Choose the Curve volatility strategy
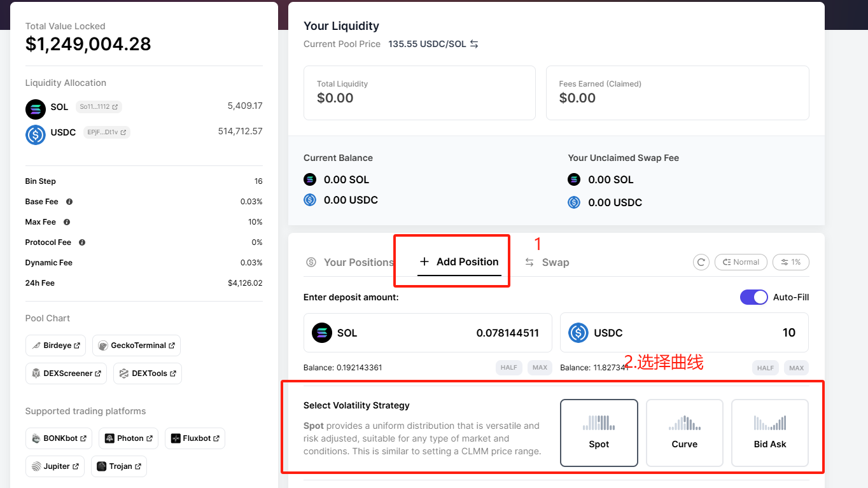Screen dimensions: 868x488 pyautogui.click(x=685, y=433)
